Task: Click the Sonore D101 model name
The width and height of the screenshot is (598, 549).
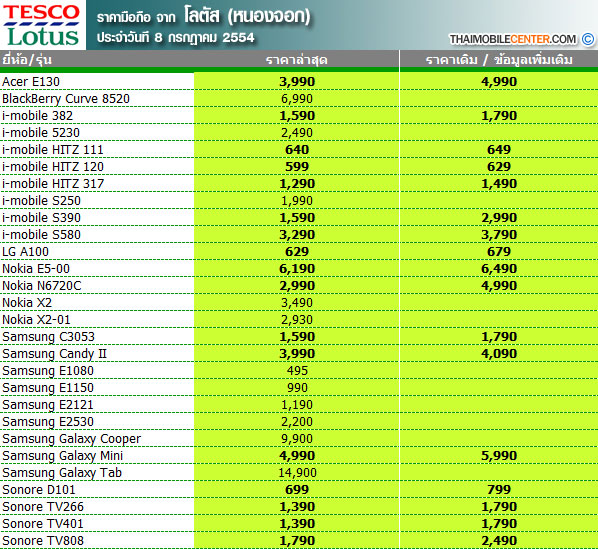Action: [x=39, y=490]
